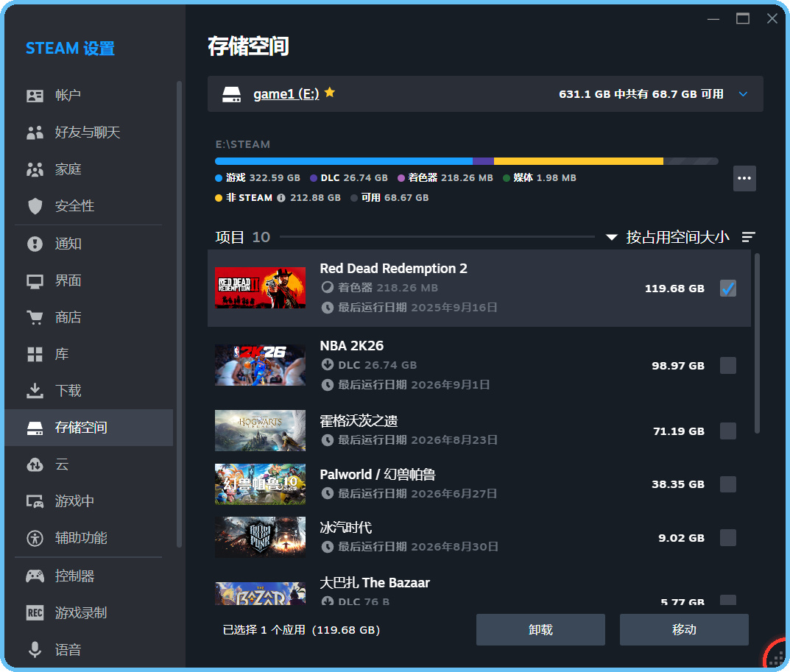Open the 辅助功能 settings tab

coord(88,538)
